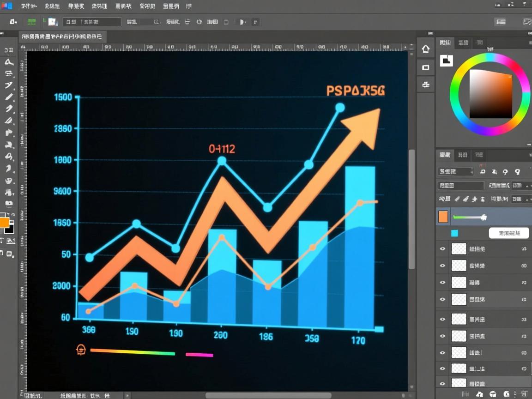Open the layer filter dropdown below the layers tab
This screenshot has width=532, height=399.
455,172
